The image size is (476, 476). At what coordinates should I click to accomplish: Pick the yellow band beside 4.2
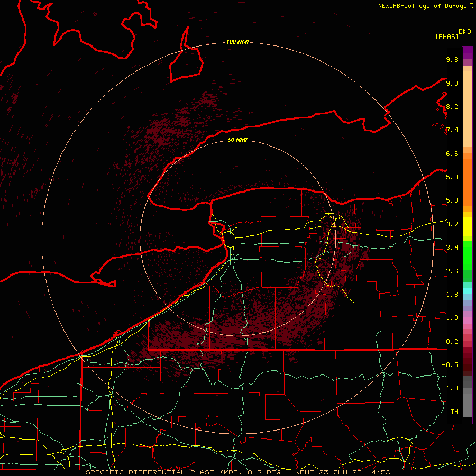467,226
